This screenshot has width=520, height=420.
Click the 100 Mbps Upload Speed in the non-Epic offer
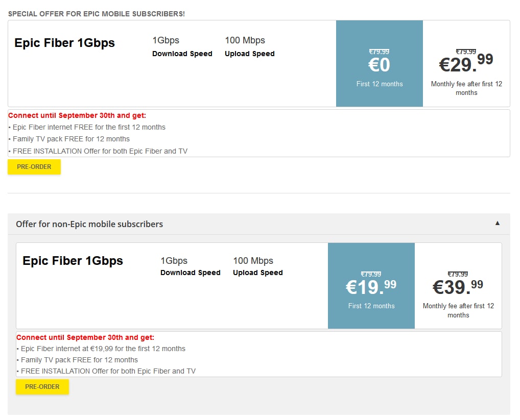257,266
